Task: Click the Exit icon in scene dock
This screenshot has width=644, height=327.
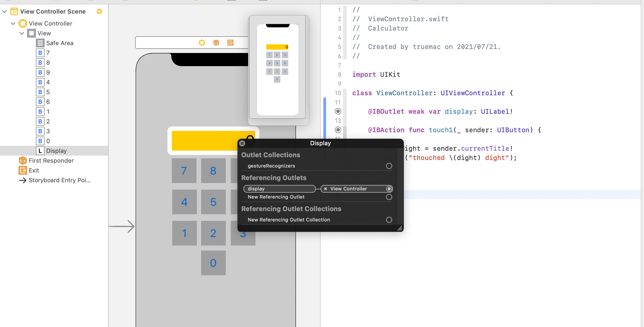Action: point(230,43)
